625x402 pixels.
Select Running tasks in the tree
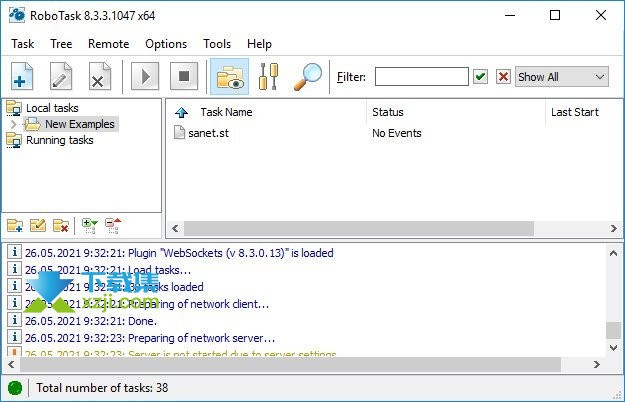pos(59,140)
